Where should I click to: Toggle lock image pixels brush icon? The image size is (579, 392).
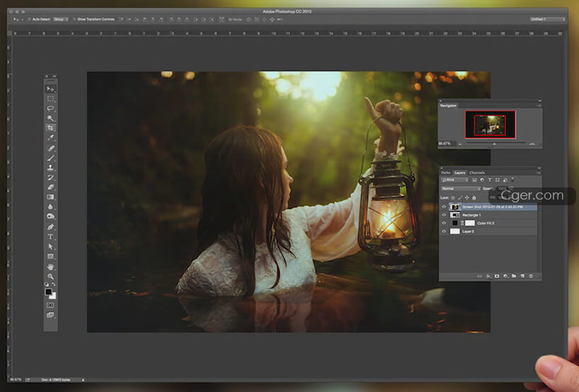coord(460,198)
